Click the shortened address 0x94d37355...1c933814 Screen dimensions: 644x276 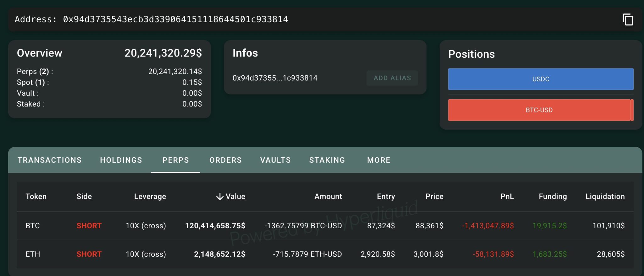pyautogui.click(x=275, y=78)
